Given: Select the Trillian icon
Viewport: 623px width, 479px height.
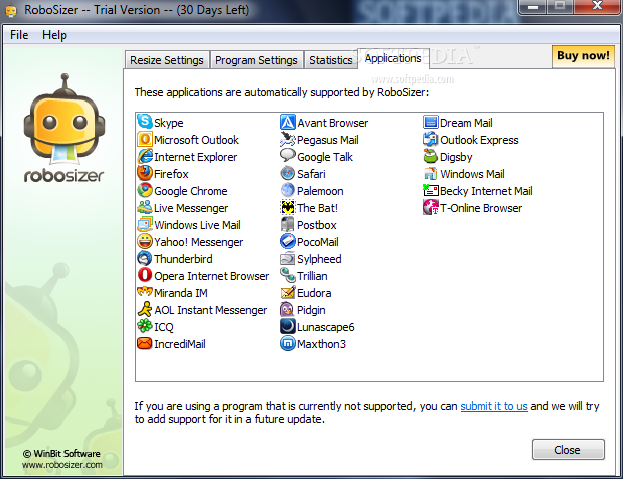Looking at the screenshot, I should click(x=288, y=275).
